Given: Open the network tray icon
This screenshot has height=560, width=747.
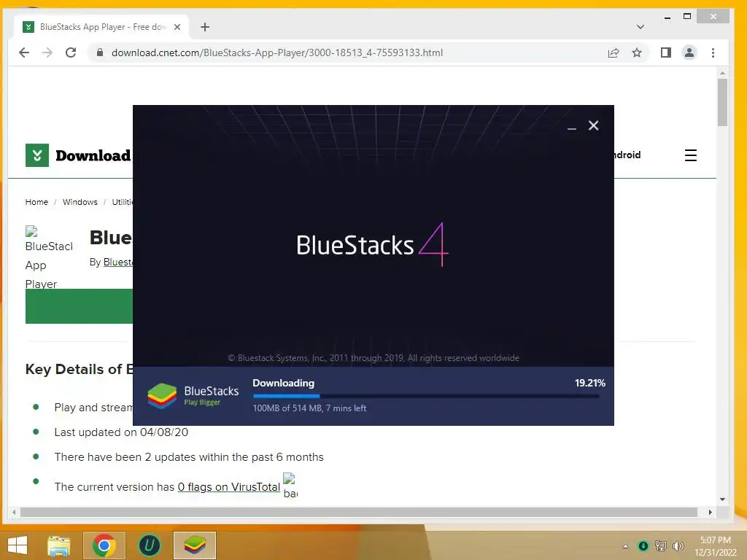Looking at the screenshot, I should (661, 546).
